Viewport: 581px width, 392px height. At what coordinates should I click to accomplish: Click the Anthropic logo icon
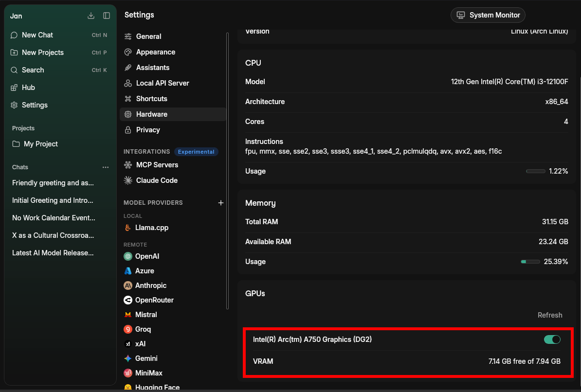click(128, 285)
